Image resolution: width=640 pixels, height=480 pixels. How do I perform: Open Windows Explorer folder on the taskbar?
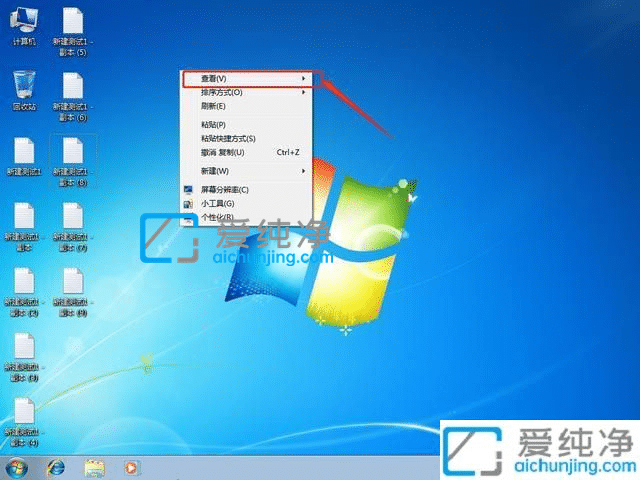[x=94, y=468]
